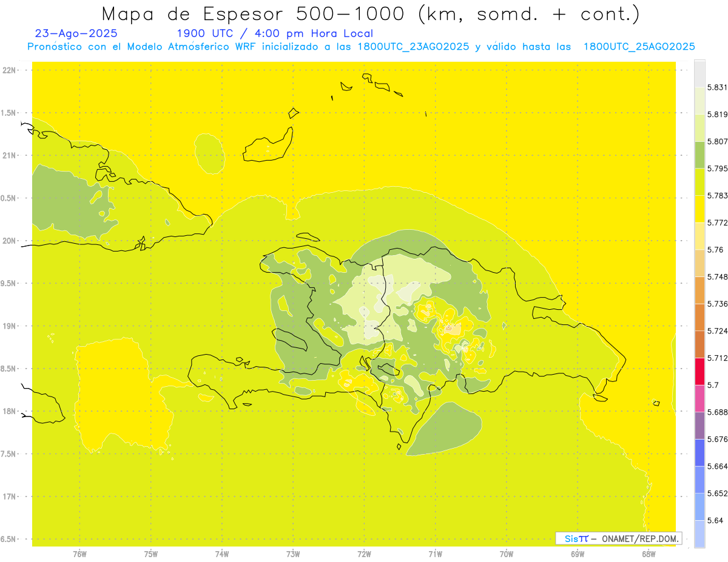This screenshot has width=728, height=562.
Task: Click the 71W longitude label
Action: coord(435,554)
